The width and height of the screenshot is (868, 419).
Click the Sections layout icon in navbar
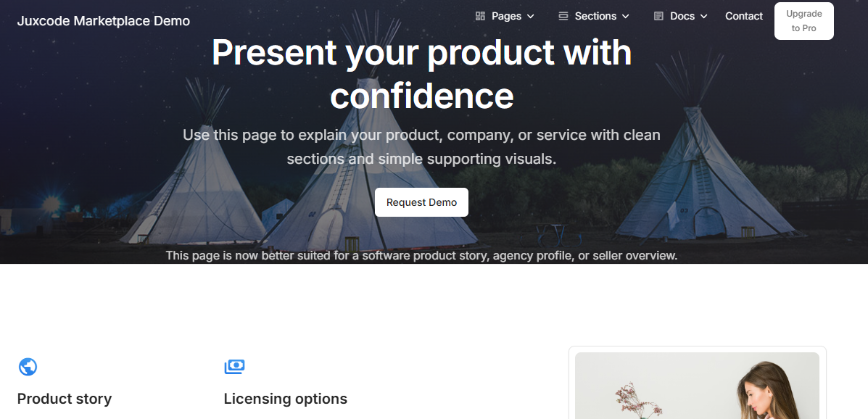pyautogui.click(x=563, y=16)
